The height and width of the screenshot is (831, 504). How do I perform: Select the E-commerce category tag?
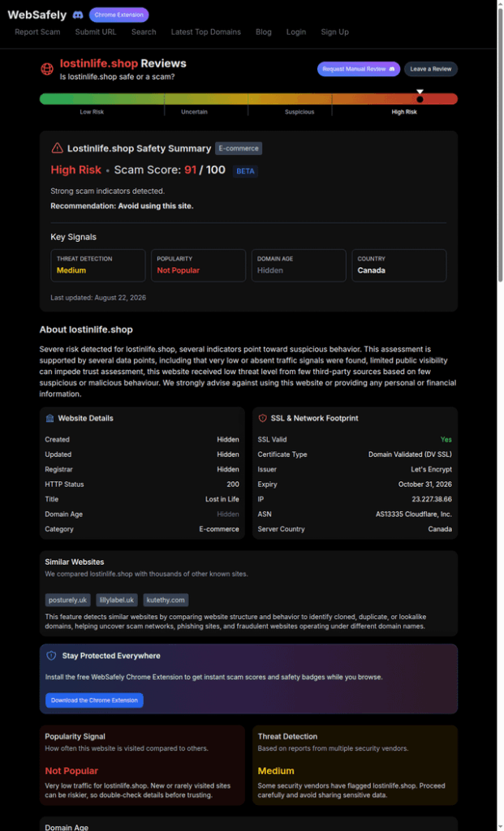click(x=239, y=149)
